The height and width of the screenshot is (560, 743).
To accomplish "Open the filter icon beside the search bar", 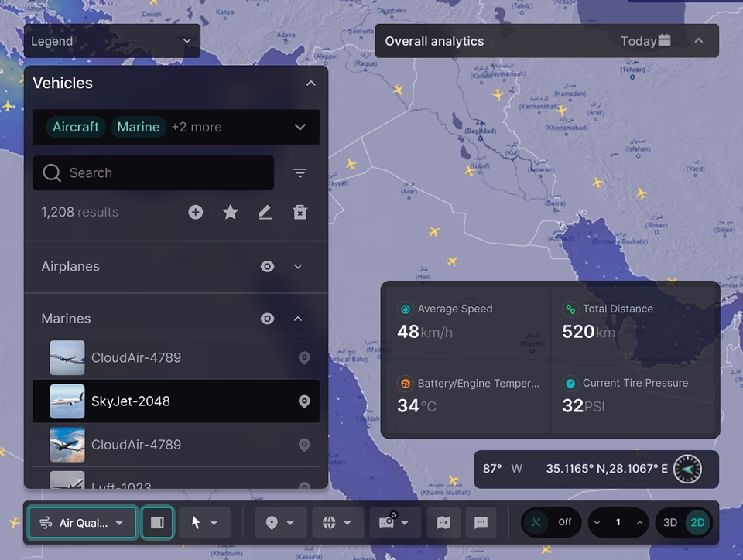I will [300, 172].
